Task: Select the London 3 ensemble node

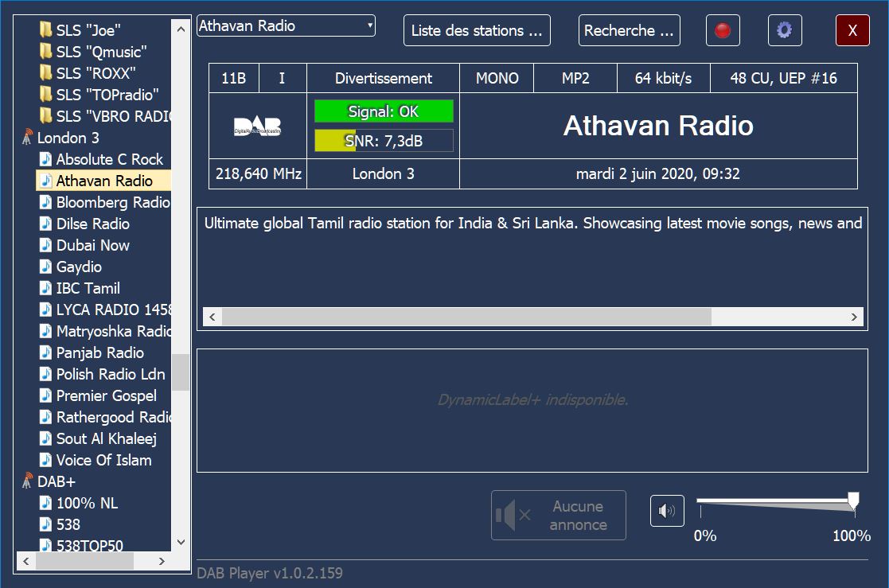Action: coord(68,138)
